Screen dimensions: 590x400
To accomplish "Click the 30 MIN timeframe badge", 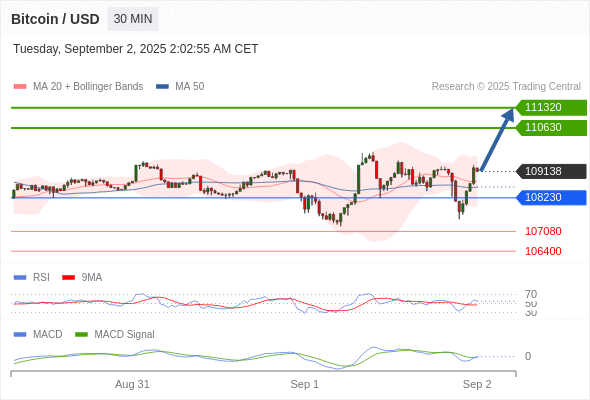I will tap(133, 19).
